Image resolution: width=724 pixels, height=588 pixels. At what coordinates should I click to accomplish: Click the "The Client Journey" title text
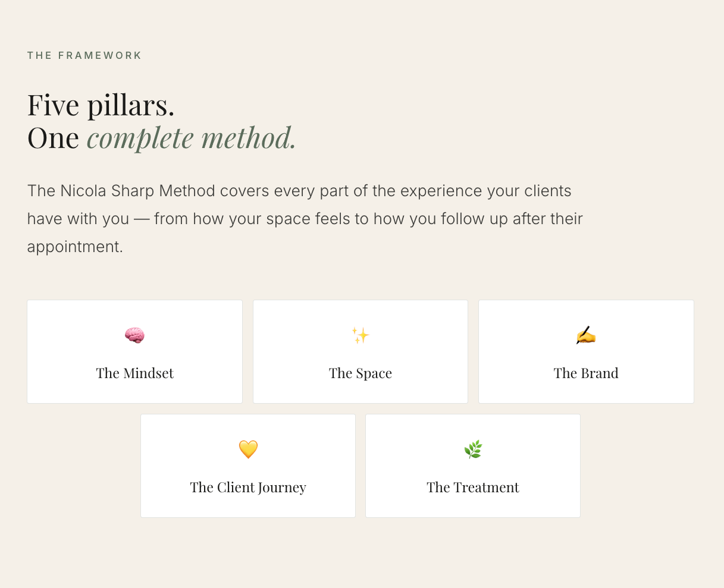click(248, 488)
